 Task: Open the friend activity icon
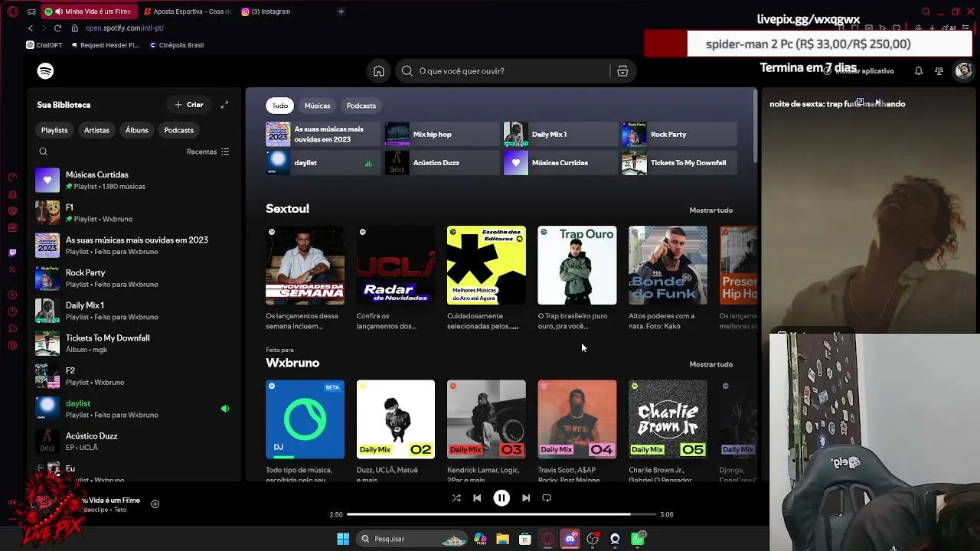[939, 71]
